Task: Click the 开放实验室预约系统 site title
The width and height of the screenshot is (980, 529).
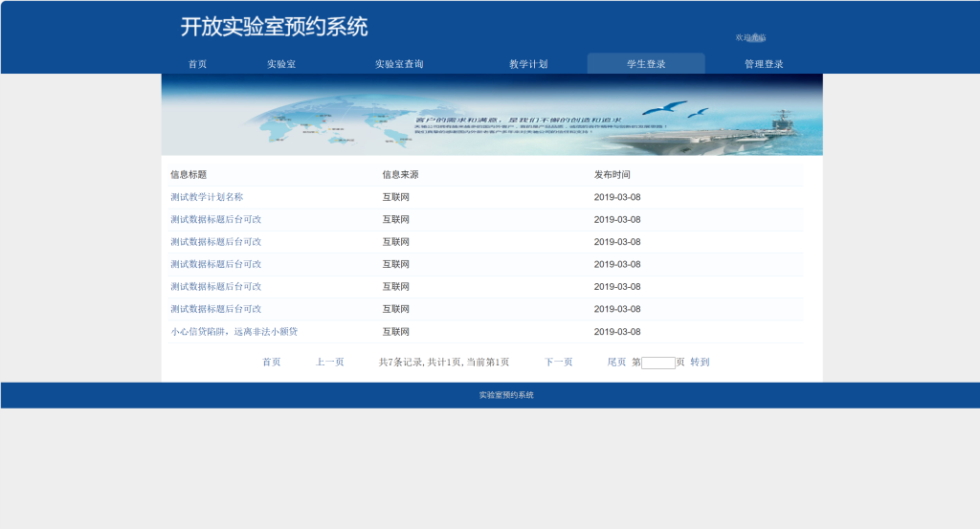Action: [275, 27]
